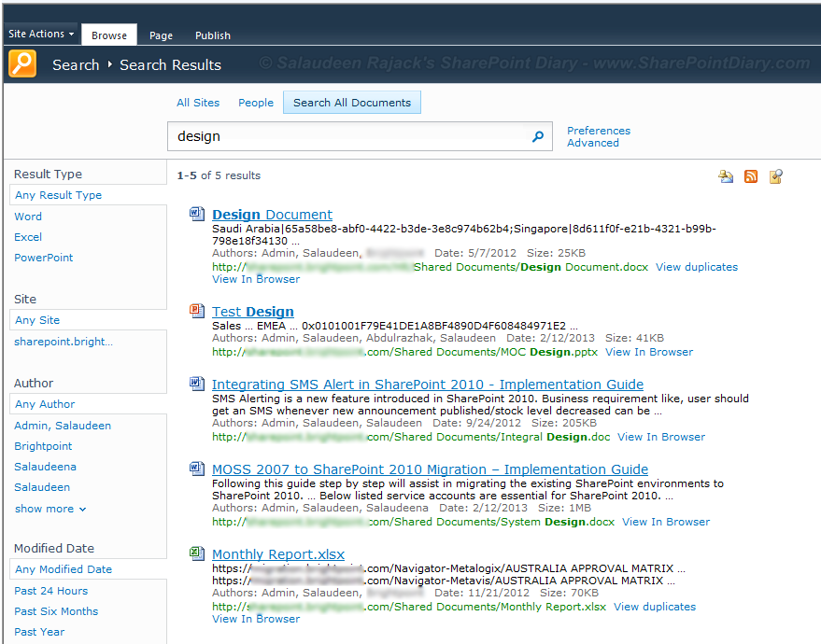Select the People search scope tab

(x=256, y=103)
